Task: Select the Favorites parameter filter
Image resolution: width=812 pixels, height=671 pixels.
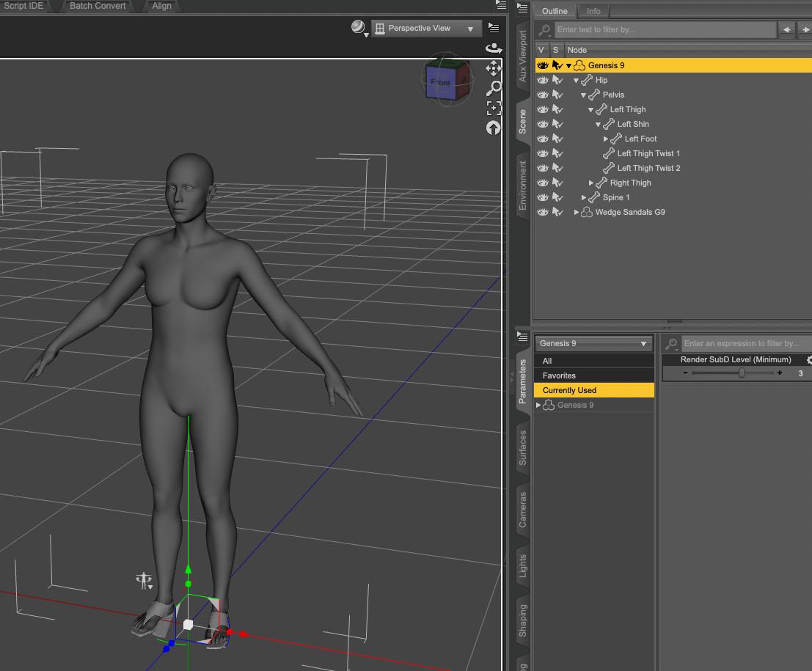Action: click(x=559, y=375)
